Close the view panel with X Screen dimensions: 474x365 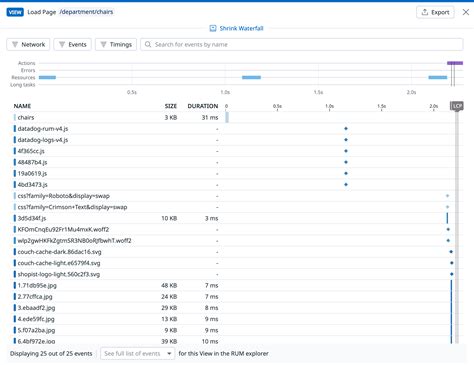click(x=466, y=12)
